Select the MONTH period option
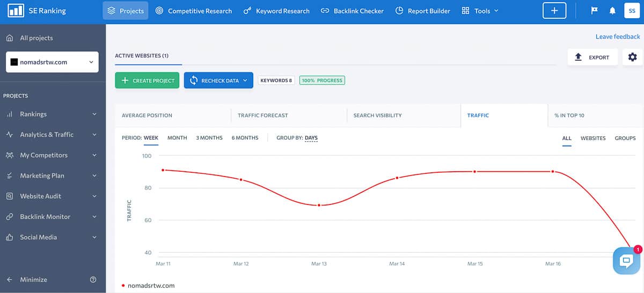 [177, 138]
